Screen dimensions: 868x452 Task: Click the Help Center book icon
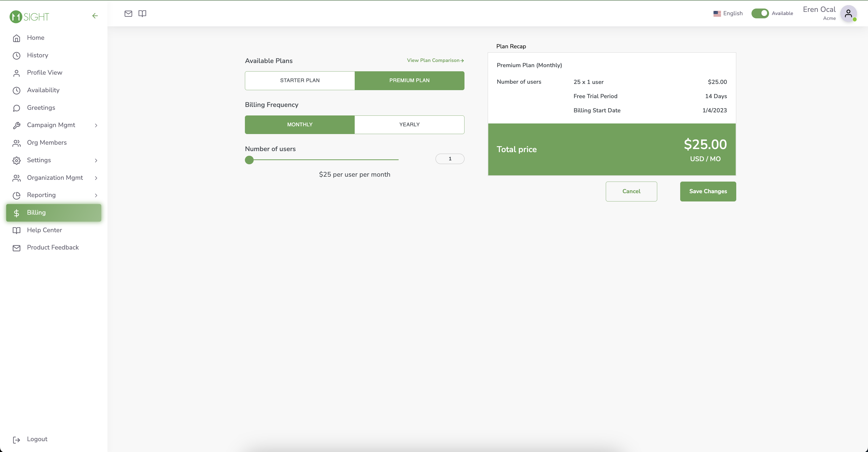point(17,230)
